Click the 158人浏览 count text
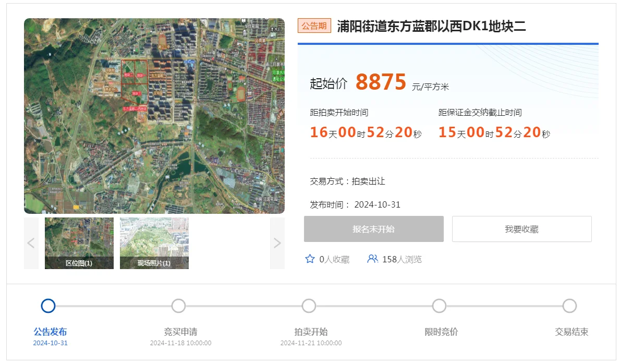The image size is (620, 364). 402,259
